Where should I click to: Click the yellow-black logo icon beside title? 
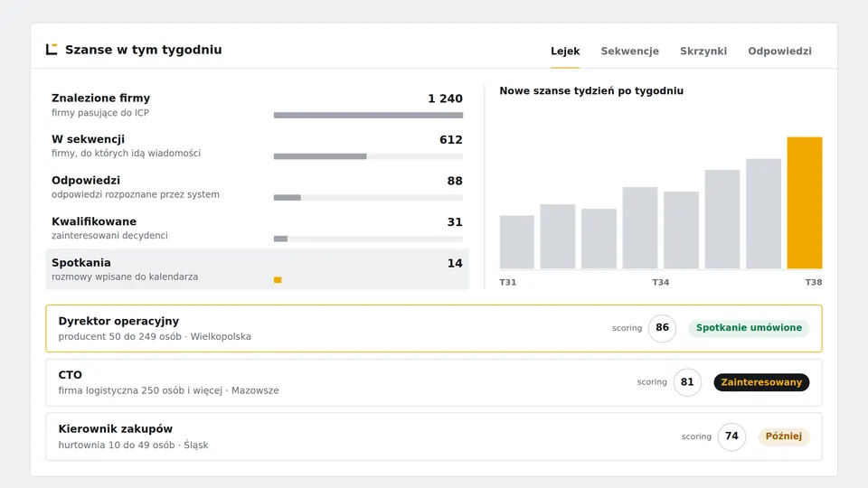[52, 49]
